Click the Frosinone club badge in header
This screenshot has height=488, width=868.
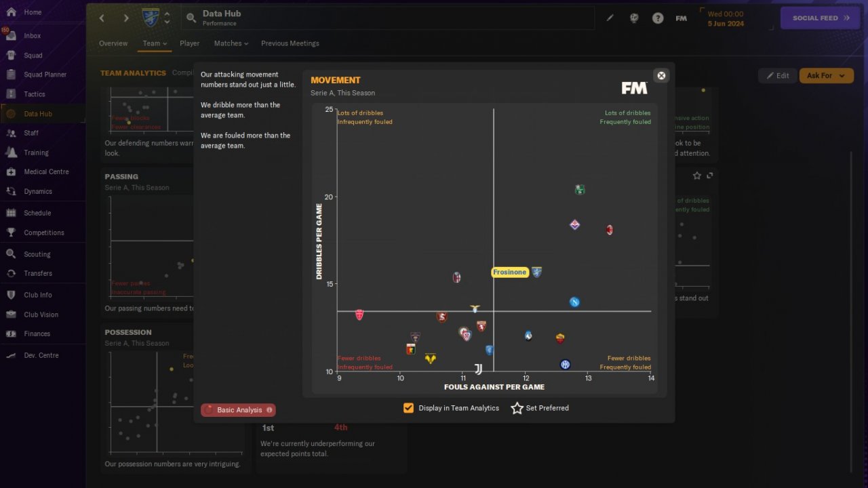pos(151,18)
